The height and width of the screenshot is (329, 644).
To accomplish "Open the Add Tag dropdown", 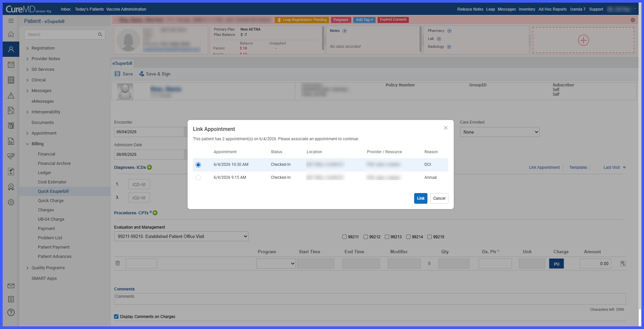I will point(364,20).
